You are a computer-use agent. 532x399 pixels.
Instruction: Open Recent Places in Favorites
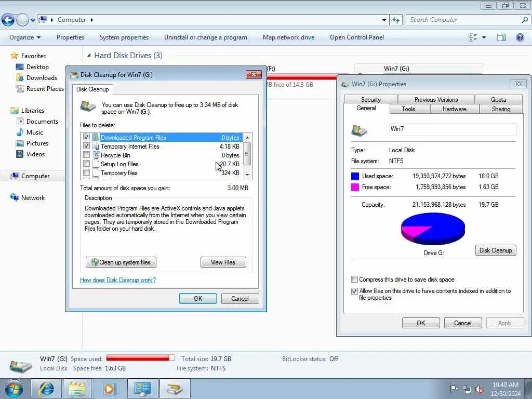(45, 88)
